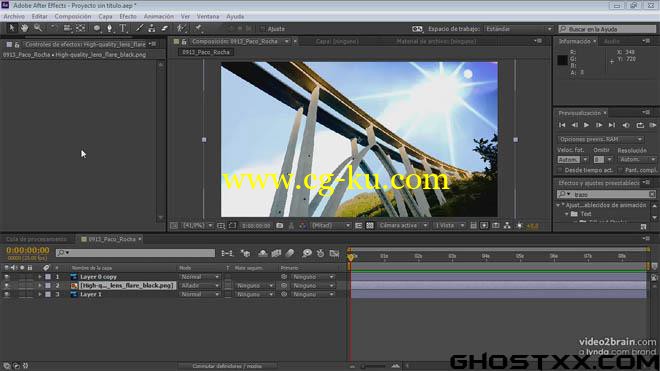The height and width of the screenshot is (371, 660).
Task: Select the Eraser tool
Action: coord(165,28)
